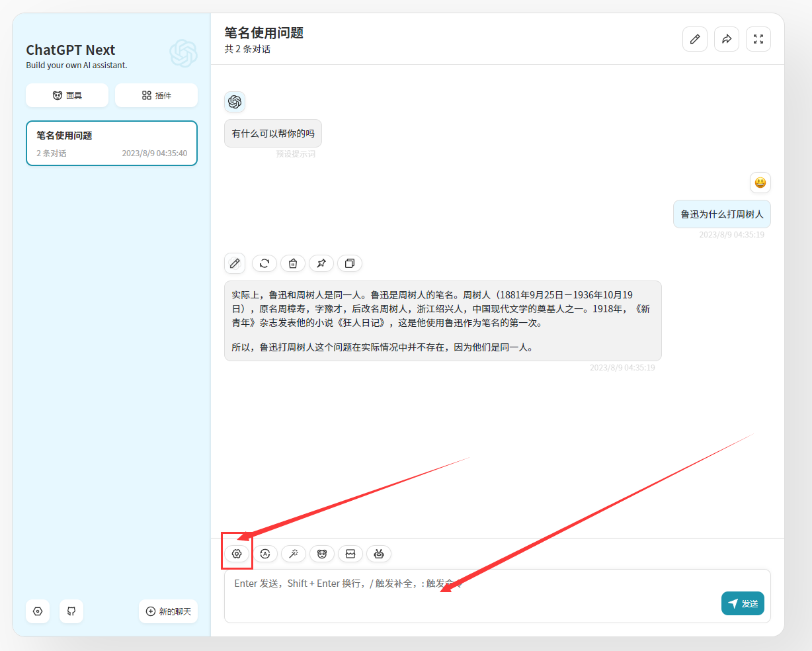Open the 插件 (Plugins) page

(156, 95)
